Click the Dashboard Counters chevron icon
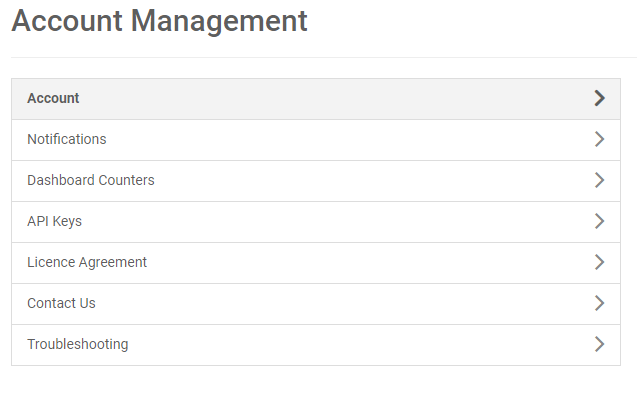This screenshot has height=406, width=637. coord(599,180)
